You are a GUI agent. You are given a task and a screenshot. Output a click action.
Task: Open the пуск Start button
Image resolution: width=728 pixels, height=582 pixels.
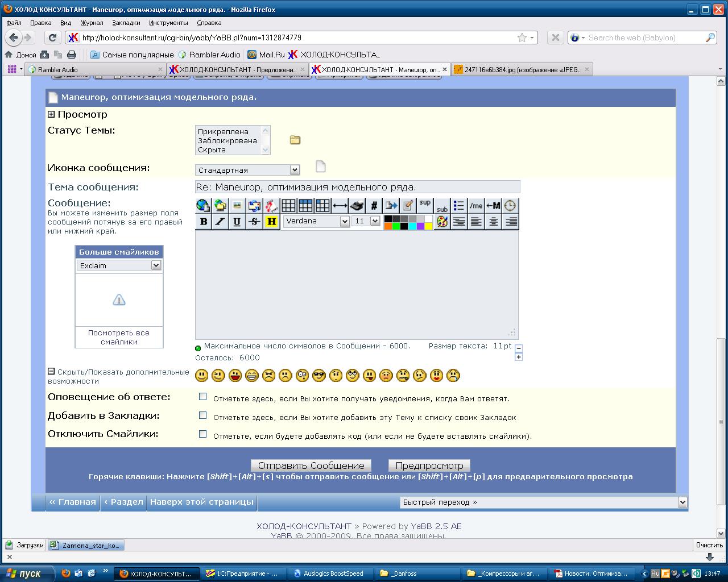tap(27, 573)
